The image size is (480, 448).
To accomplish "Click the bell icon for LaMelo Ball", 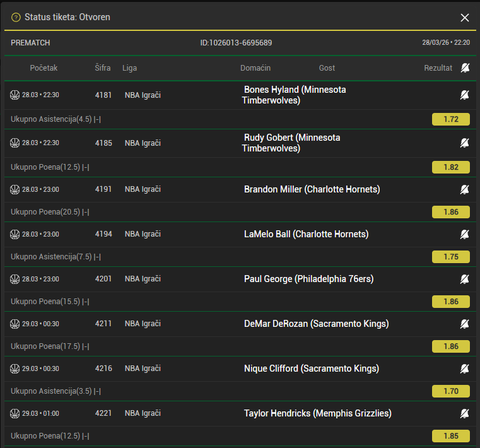I will (465, 234).
